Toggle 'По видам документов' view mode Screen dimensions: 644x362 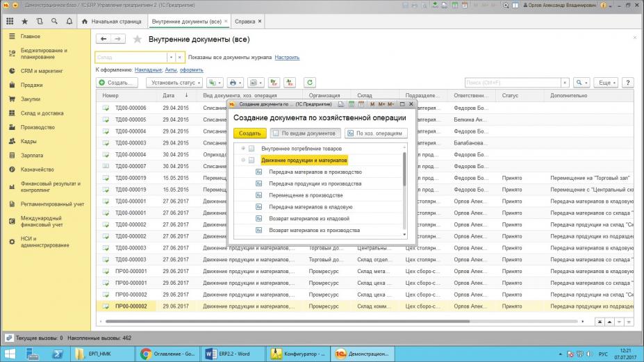(x=305, y=133)
